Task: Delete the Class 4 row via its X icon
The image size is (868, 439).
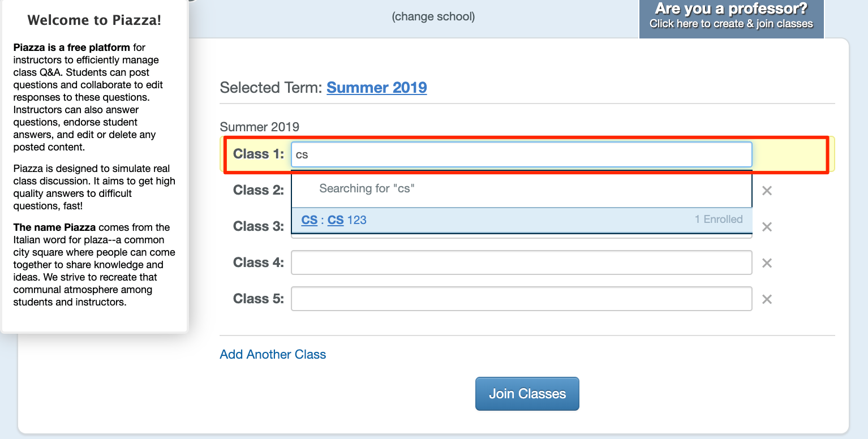Action: click(x=767, y=263)
